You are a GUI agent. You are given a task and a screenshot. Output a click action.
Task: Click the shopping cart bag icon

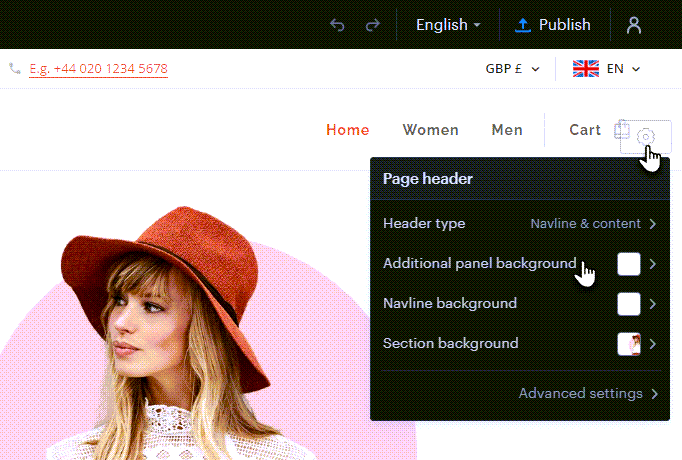point(621,129)
